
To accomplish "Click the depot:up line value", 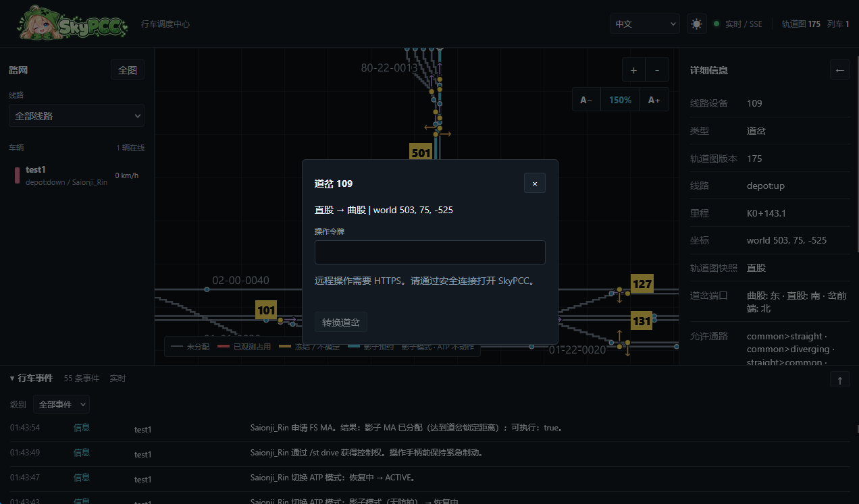I will tap(766, 186).
